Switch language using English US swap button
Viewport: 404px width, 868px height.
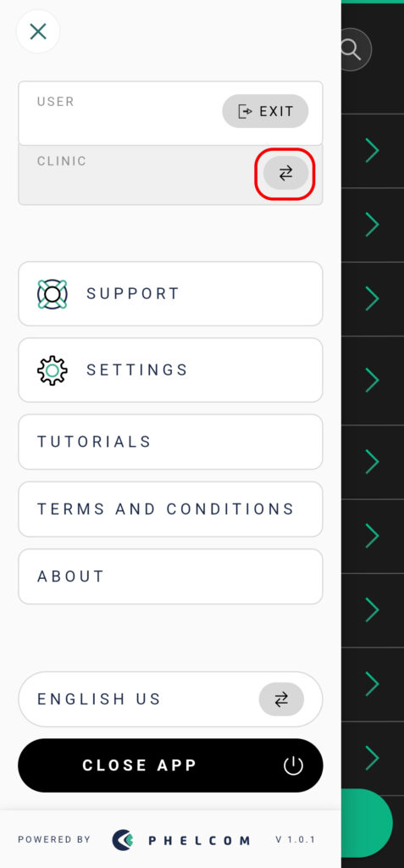click(x=281, y=699)
